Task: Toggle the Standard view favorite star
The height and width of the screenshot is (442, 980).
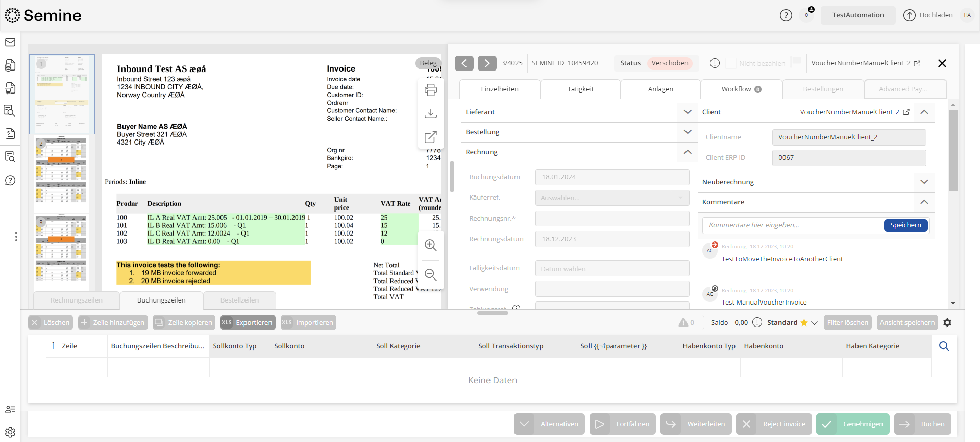Action: [x=804, y=323]
